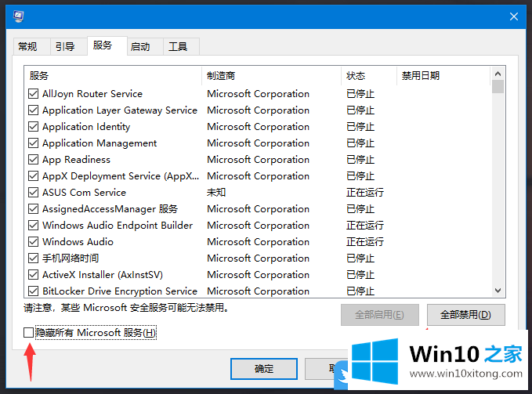
Task: Check 隐藏所有 Microsoft 服务 box
Action: 29,333
